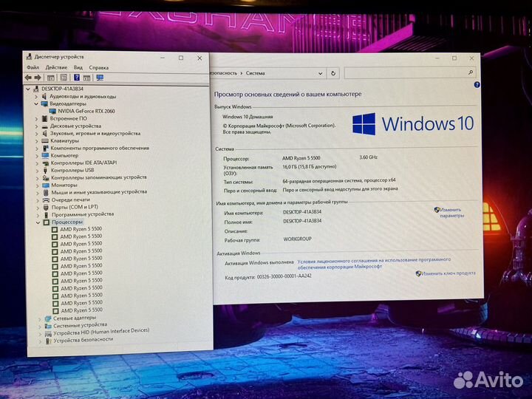Viewport: 532px width, 399px height.
Task: Click the action pane toolbar icon after Help
Action: pos(87,78)
